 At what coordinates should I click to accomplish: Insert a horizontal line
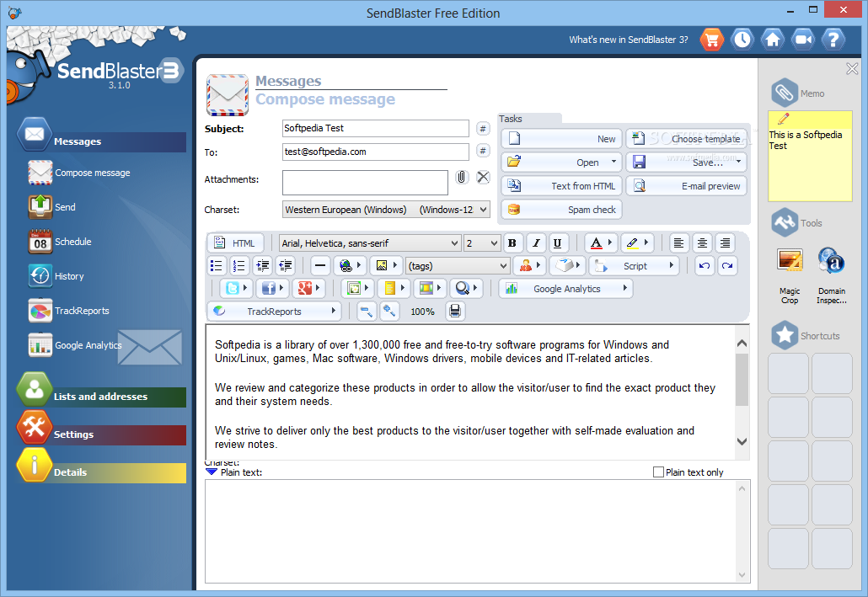pyautogui.click(x=320, y=266)
